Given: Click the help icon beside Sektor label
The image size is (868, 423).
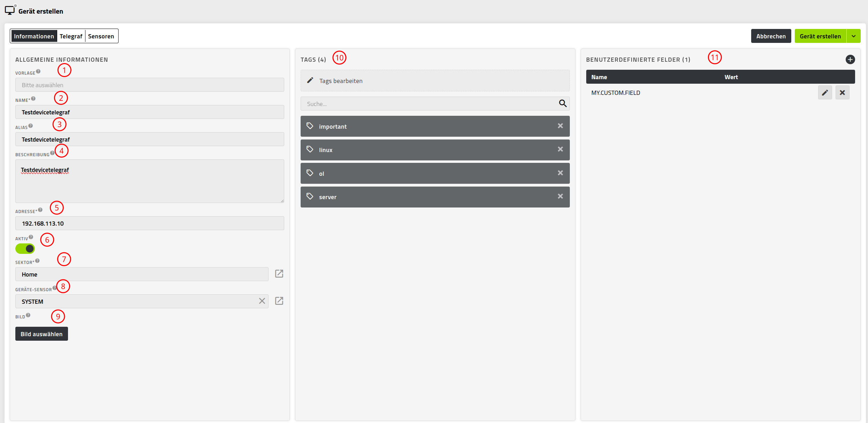Looking at the screenshot, I should click(x=38, y=261).
